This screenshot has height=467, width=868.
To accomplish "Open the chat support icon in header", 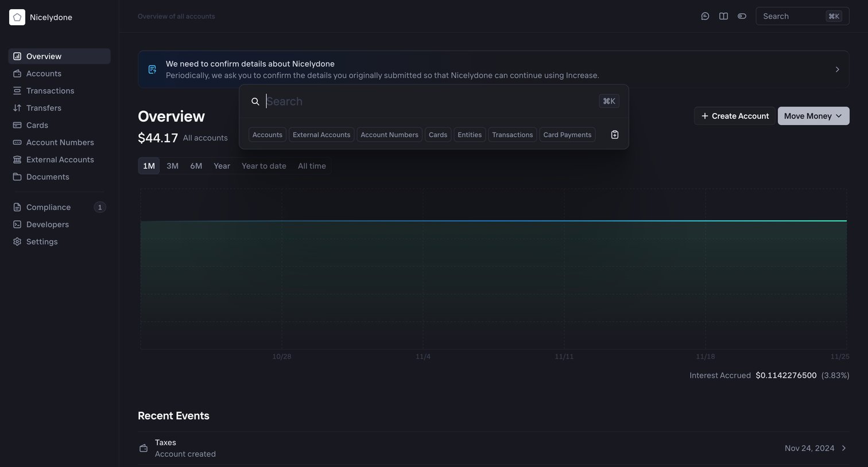I will [x=705, y=16].
